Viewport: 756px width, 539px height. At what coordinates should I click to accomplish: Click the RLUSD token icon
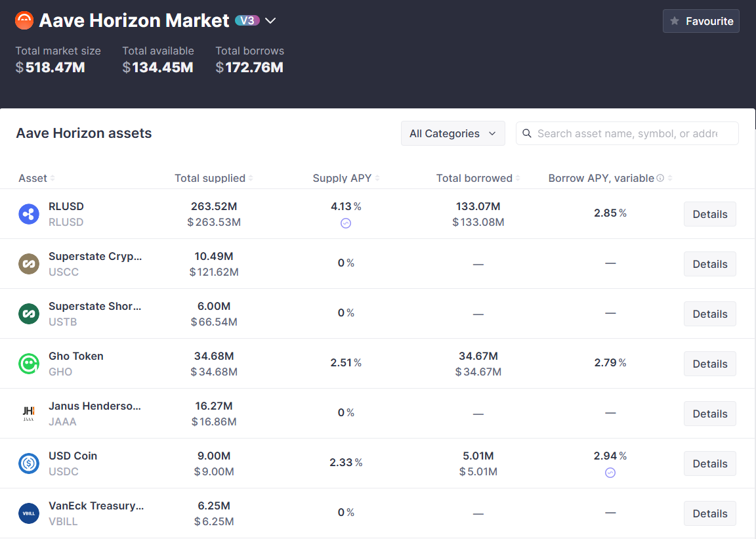pyautogui.click(x=29, y=214)
